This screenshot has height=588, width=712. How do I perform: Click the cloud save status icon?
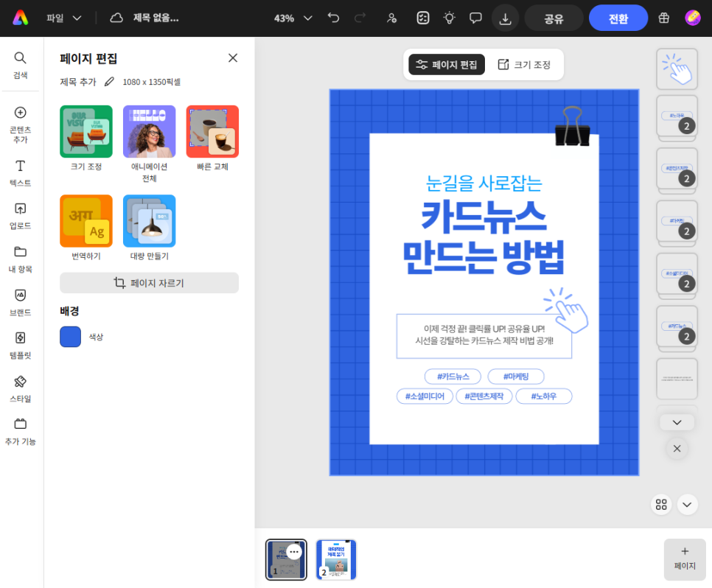(x=116, y=18)
